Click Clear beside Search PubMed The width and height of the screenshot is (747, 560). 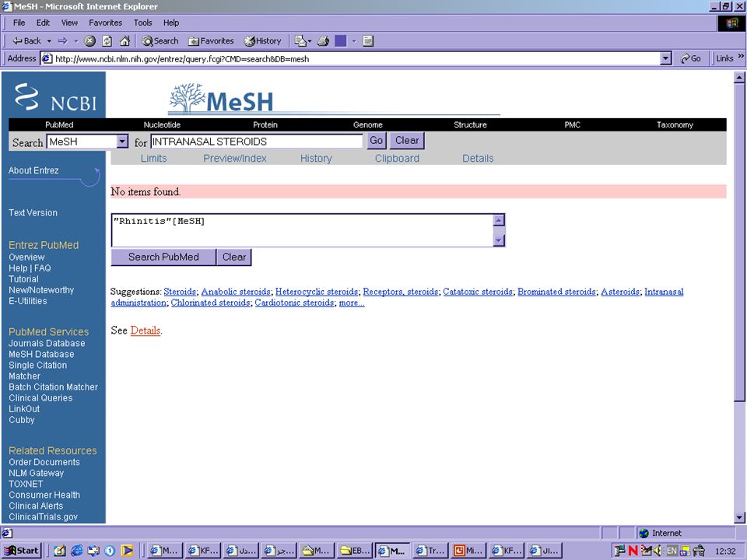click(234, 257)
